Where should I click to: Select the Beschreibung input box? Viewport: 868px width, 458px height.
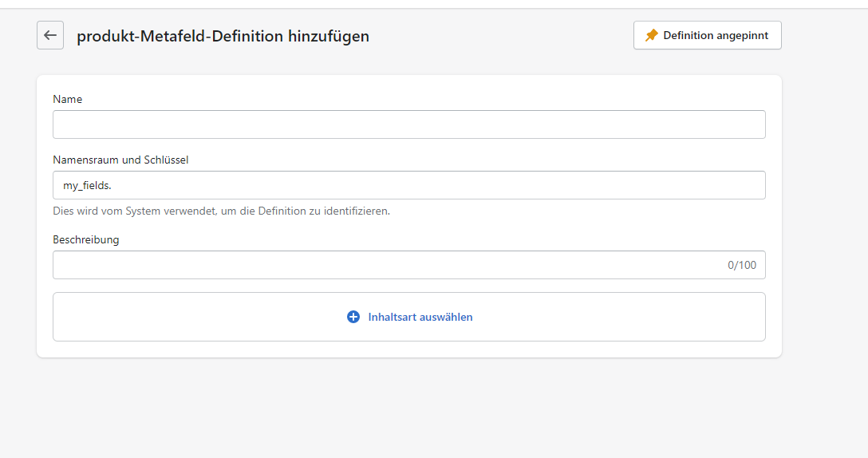[x=409, y=265]
